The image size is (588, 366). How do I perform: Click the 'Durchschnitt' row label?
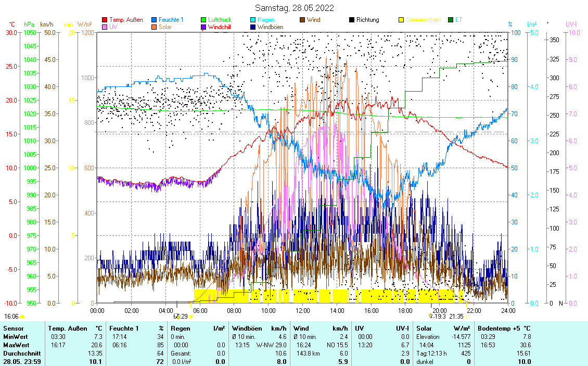pyautogui.click(x=22, y=353)
